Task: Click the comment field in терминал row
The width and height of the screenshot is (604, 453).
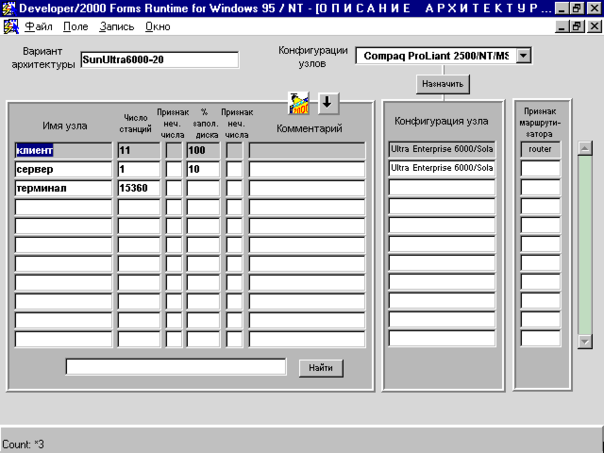Action: 307,188
